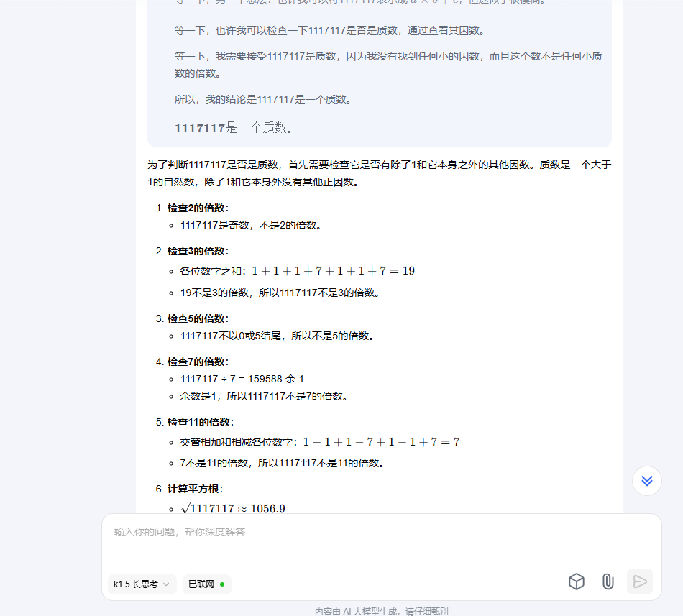Click the 检查2的倍数 heading

pyautogui.click(x=198, y=208)
